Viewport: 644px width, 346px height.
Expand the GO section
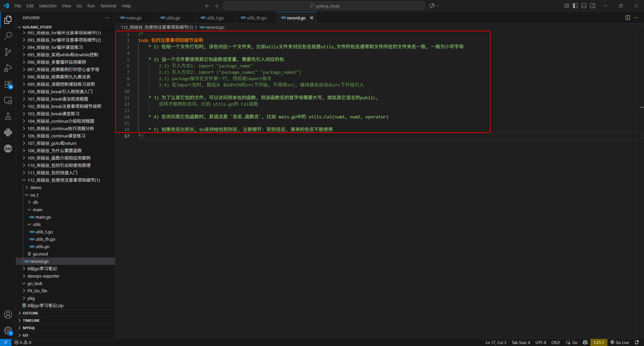pyautogui.click(x=65, y=335)
